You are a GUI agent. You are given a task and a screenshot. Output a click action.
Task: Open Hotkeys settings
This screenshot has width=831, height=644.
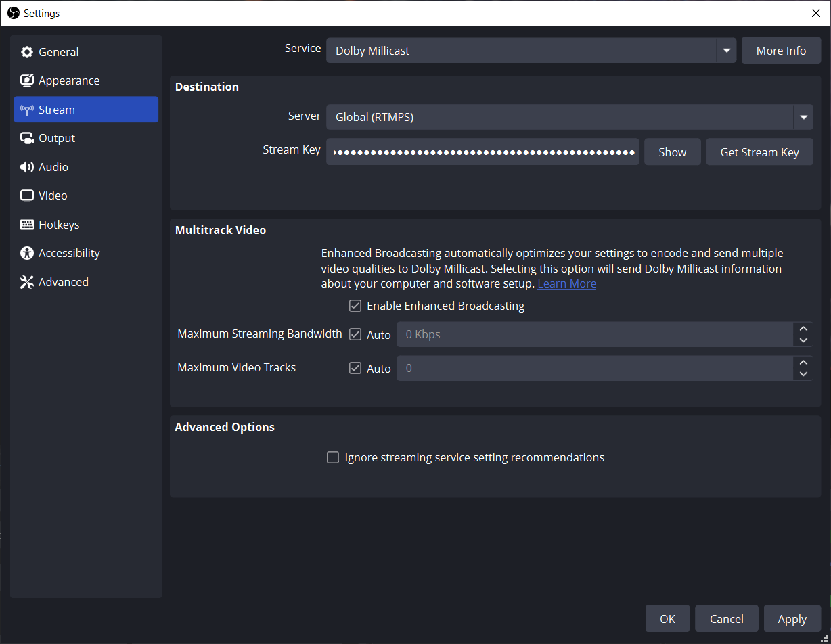coord(86,225)
